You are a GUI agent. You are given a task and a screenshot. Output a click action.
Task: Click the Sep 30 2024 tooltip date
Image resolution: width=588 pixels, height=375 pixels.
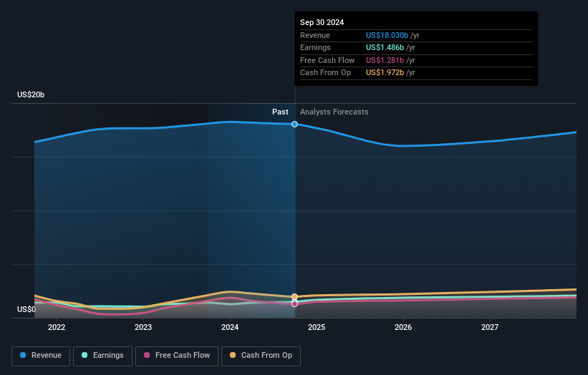point(322,22)
